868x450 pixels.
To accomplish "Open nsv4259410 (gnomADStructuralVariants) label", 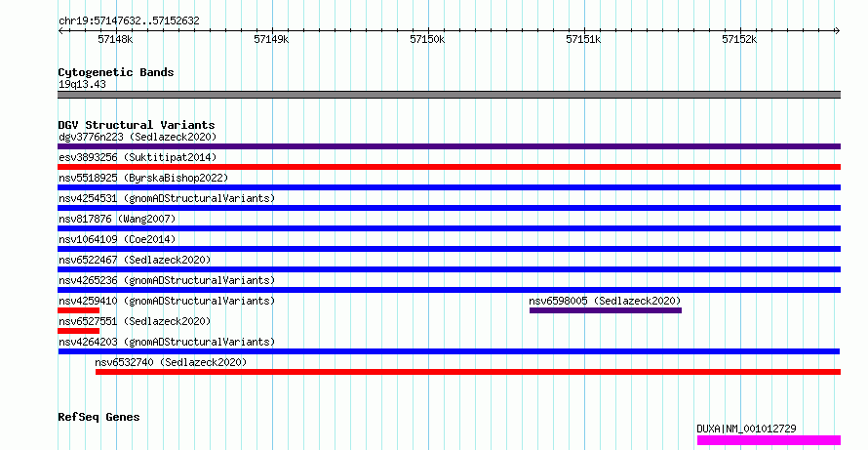I will [x=167, y=301].
